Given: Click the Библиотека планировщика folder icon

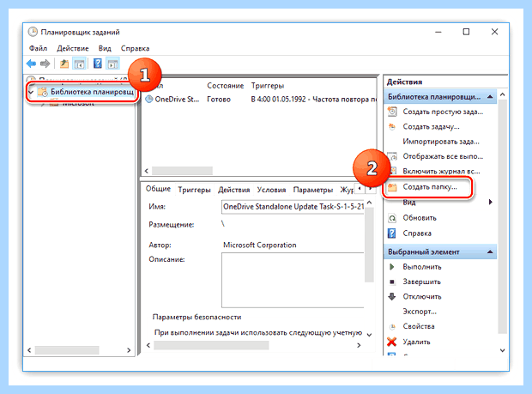Looking at the screenshot, I should [43, 92].
